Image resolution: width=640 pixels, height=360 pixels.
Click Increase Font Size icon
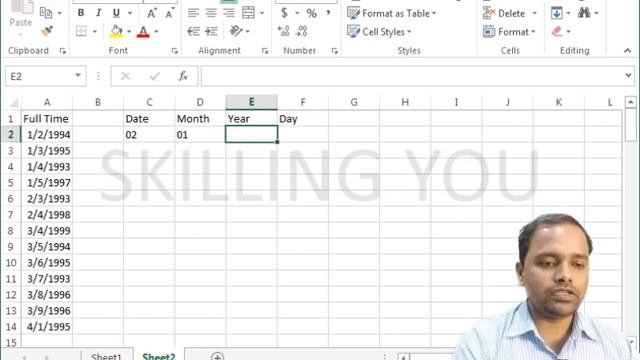(151, 13)
